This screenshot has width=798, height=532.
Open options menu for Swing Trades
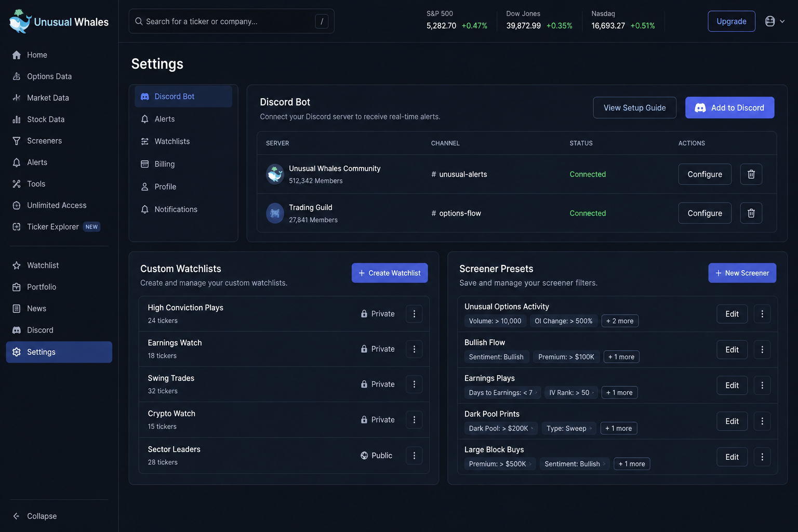(x=414, y=384)
